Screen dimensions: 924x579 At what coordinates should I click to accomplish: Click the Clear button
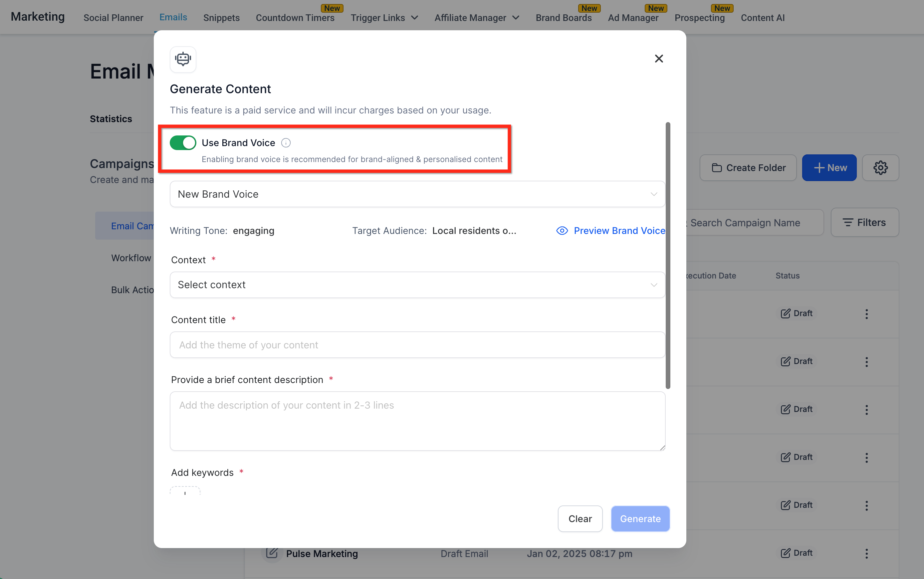coord(580,519)
